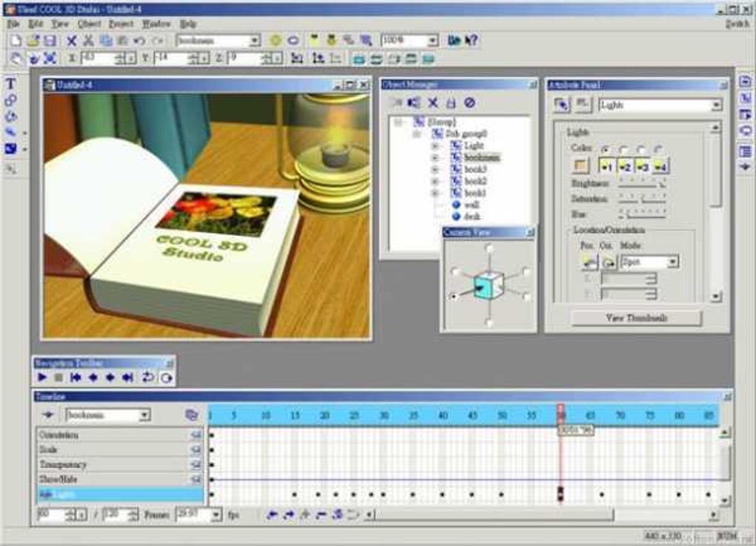Open the Object menu
Image resolution: width=756 pixels, height=546 pixels.
click(89, 24)
